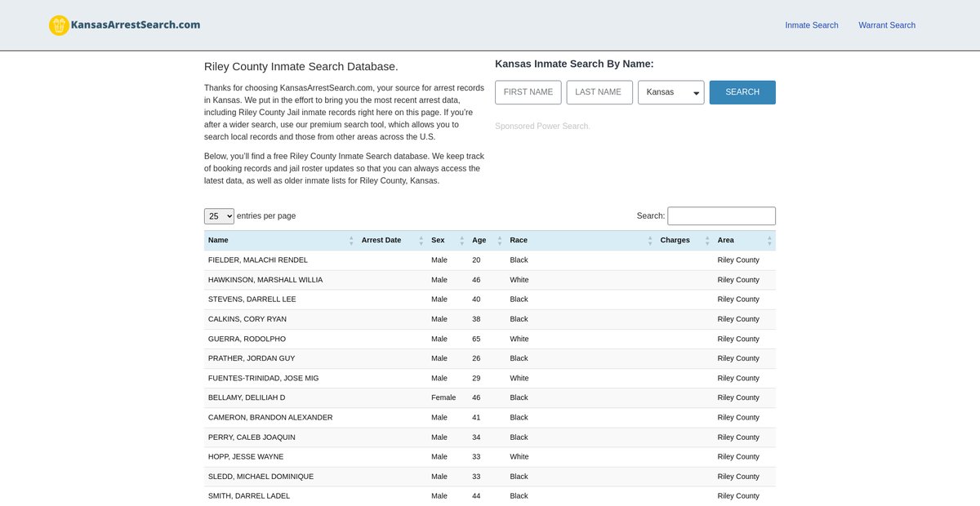Viewport: 980px width, 506px height.
Task: Sort by Arrest Date column arrows
Action: click(x=421, y=241)
